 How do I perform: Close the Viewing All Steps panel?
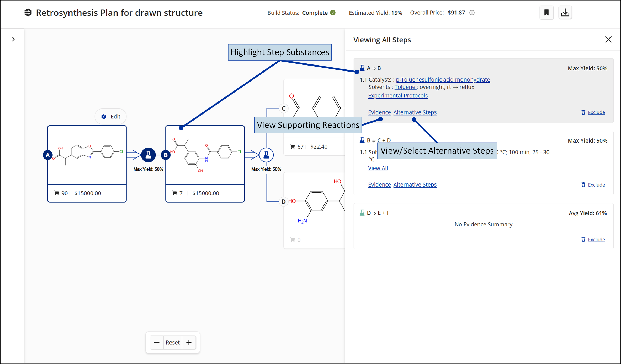tap(608, 40)
